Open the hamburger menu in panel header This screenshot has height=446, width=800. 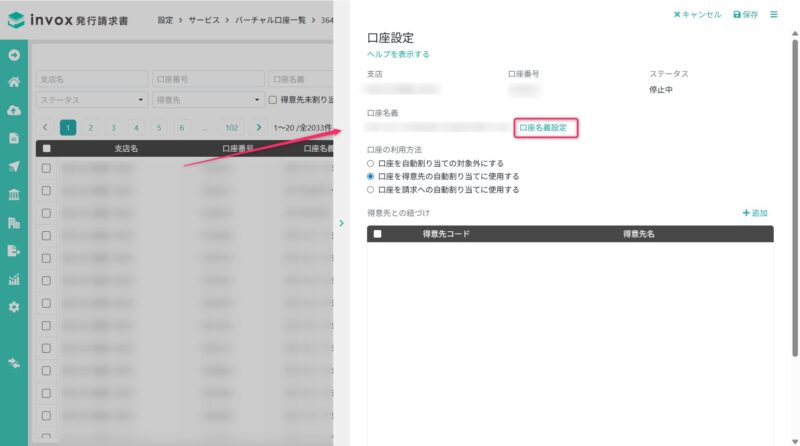(774, 14)
